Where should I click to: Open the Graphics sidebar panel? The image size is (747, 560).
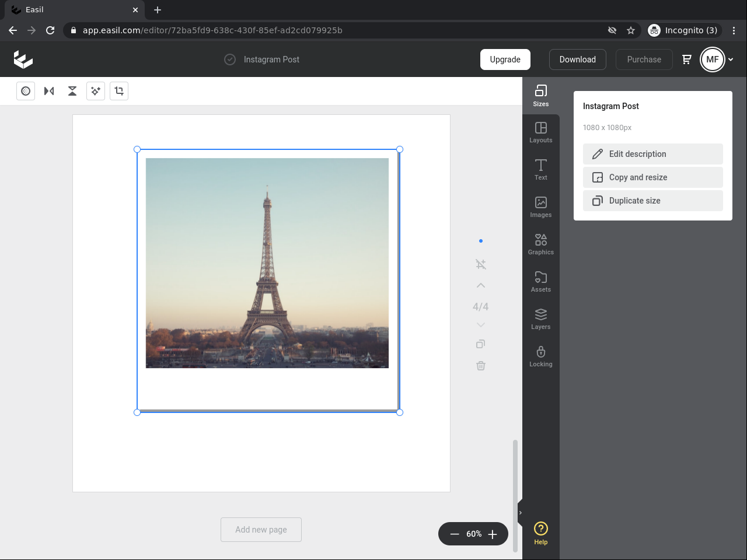[541, 244]
